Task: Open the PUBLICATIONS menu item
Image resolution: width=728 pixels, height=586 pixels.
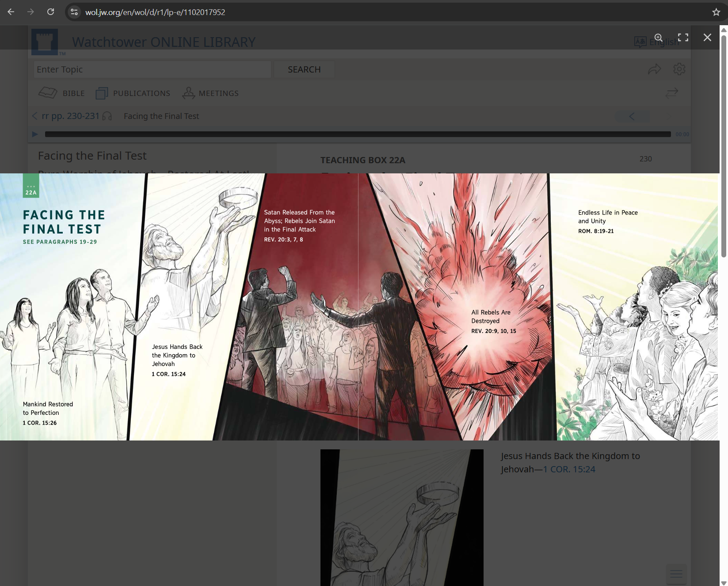Action: click(133, 93)
